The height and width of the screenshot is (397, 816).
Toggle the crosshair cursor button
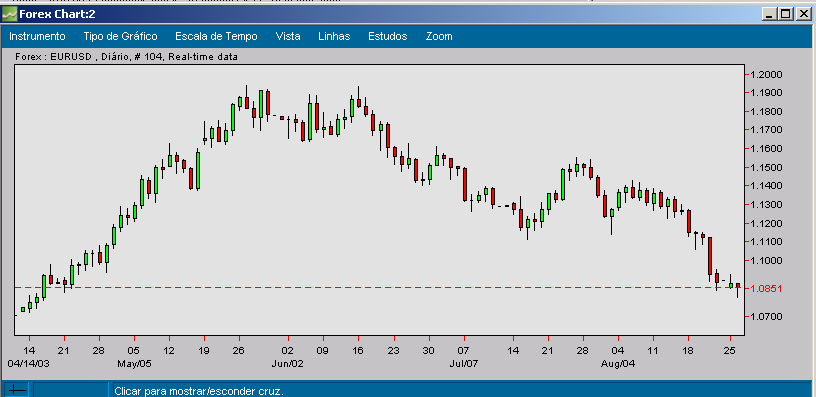[x=17, y=390]
